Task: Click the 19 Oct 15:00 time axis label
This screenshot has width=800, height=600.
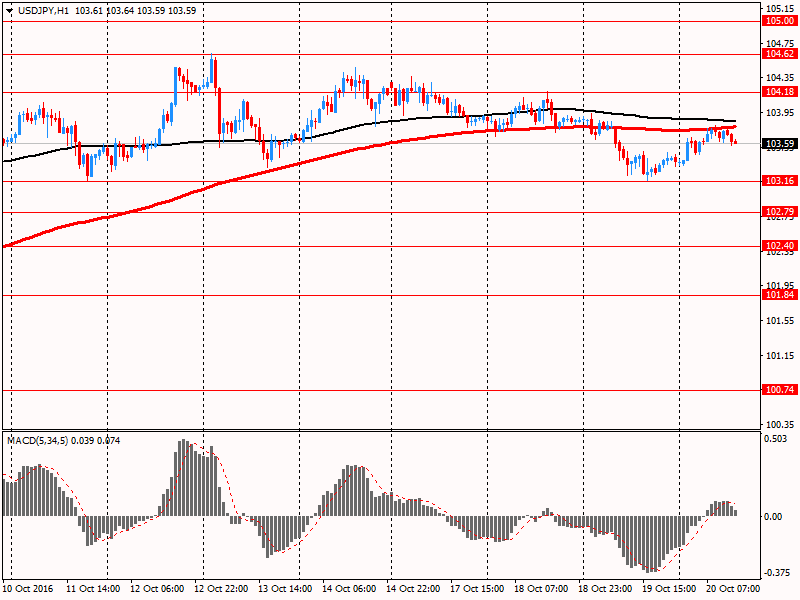Action: 669,589
